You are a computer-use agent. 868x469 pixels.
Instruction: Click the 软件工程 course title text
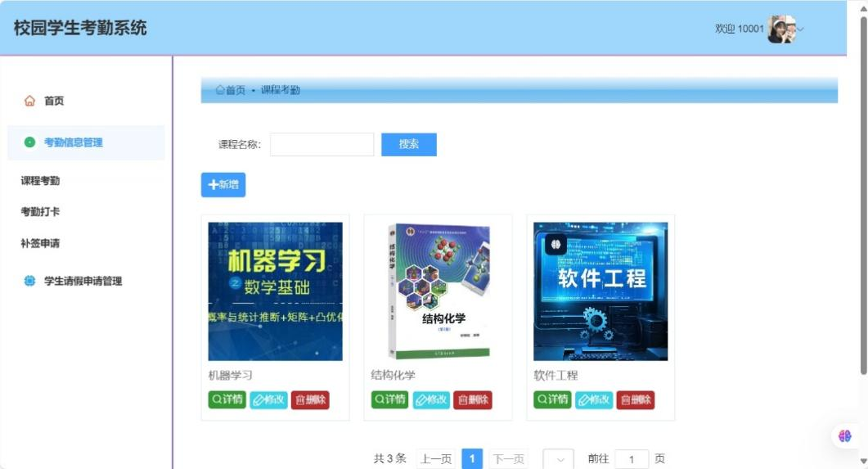[x=555, y=376]
